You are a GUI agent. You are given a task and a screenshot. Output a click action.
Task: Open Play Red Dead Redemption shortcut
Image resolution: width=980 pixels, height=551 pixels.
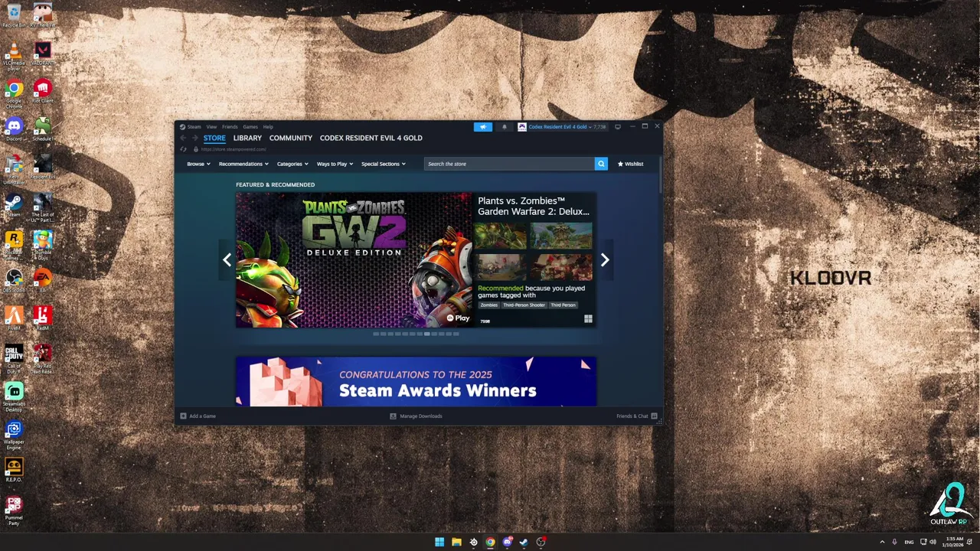43,359
